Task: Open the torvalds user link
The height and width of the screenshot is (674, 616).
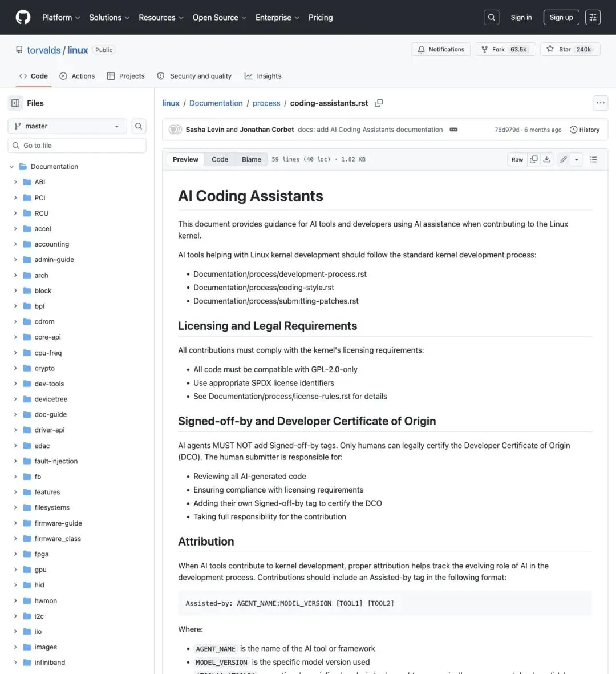Action: pos(44,50)
